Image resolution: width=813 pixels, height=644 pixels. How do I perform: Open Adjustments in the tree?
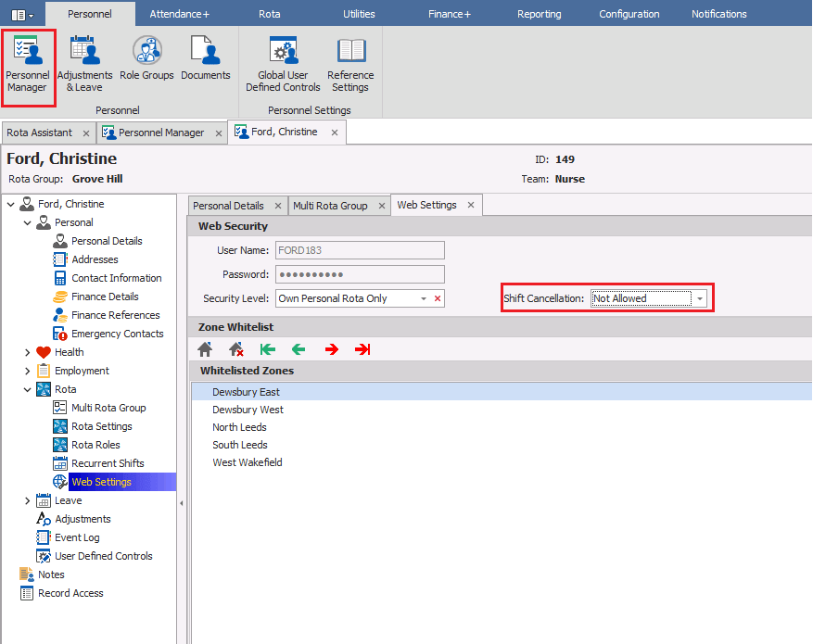tap(83, 519)
